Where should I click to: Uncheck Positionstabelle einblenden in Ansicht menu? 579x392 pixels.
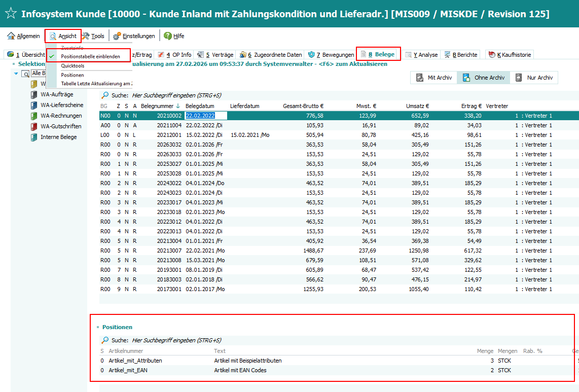[90, 57]
